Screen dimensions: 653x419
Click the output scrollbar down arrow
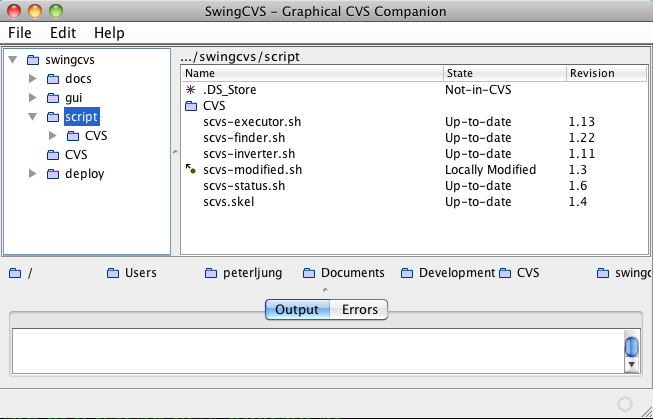pos(631,365)
